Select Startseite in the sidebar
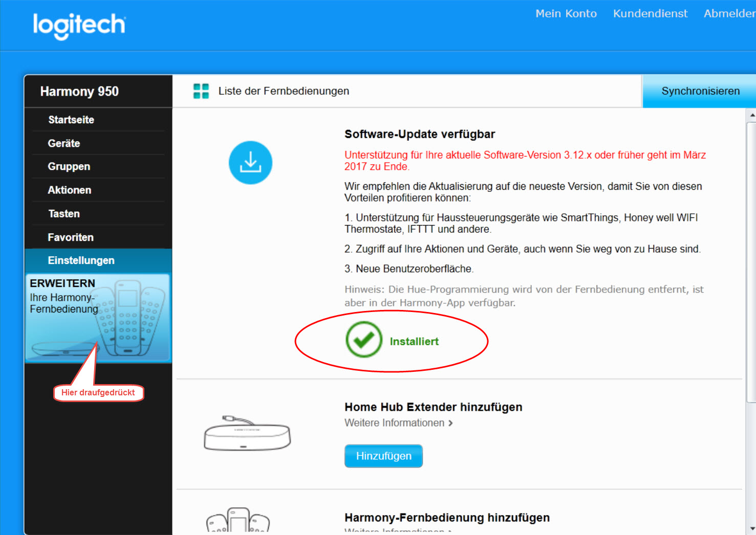 coord(71,120)
